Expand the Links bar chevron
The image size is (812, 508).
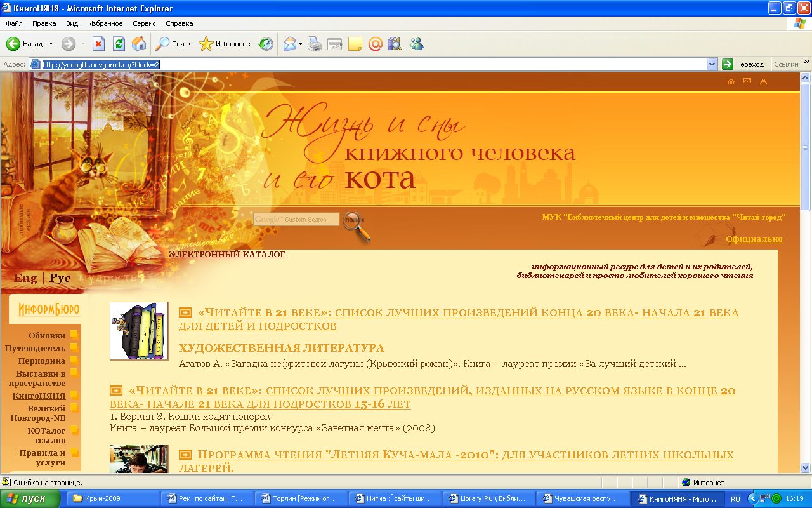click(806, 62)
